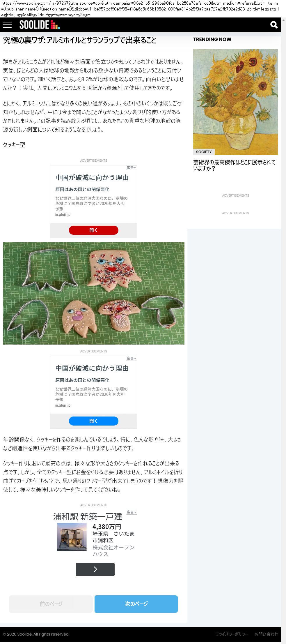Open the お問い合わせ footer link
286x644 pixels.
point(266,634)
